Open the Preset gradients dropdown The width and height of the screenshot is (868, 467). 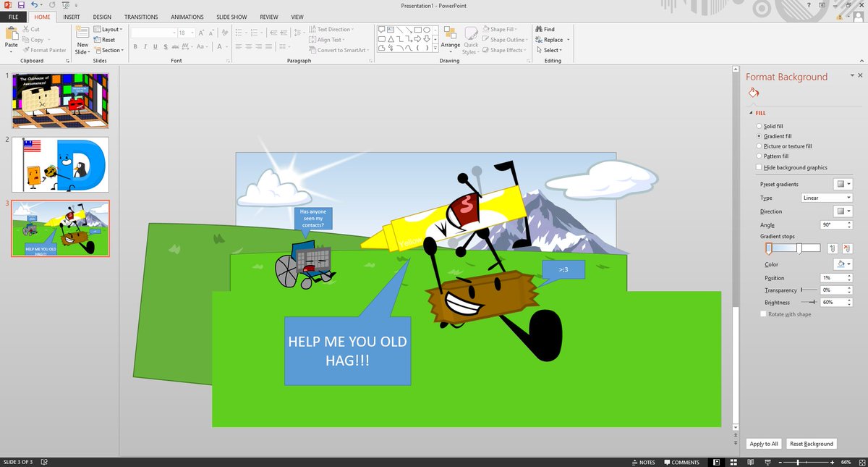(x=843, y=185)
